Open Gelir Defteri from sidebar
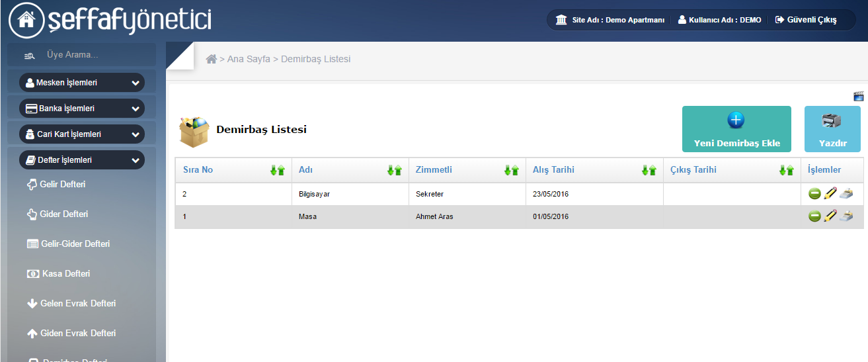 click(56, 184)
